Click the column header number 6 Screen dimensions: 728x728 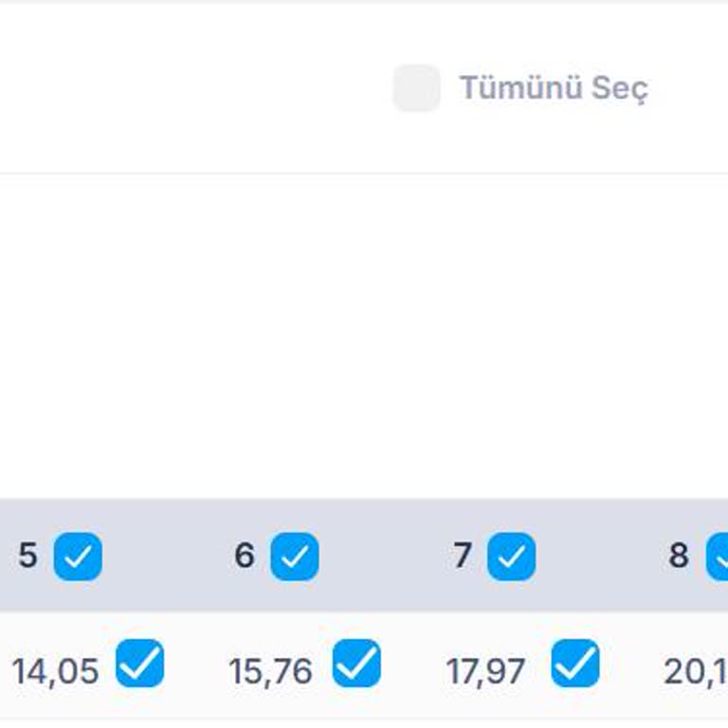245,555
